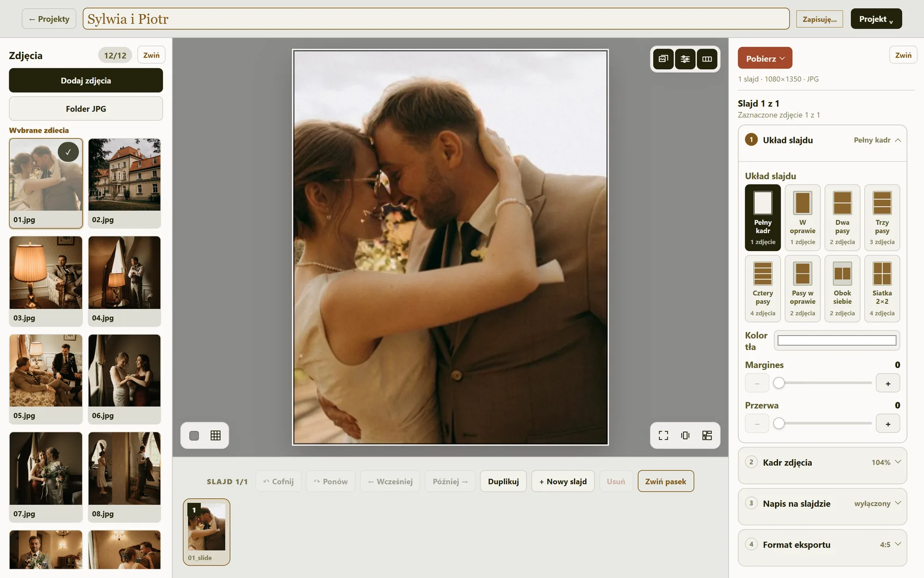
Task: Click the Dodaj zdjęcia button
Action: (86, 80)
